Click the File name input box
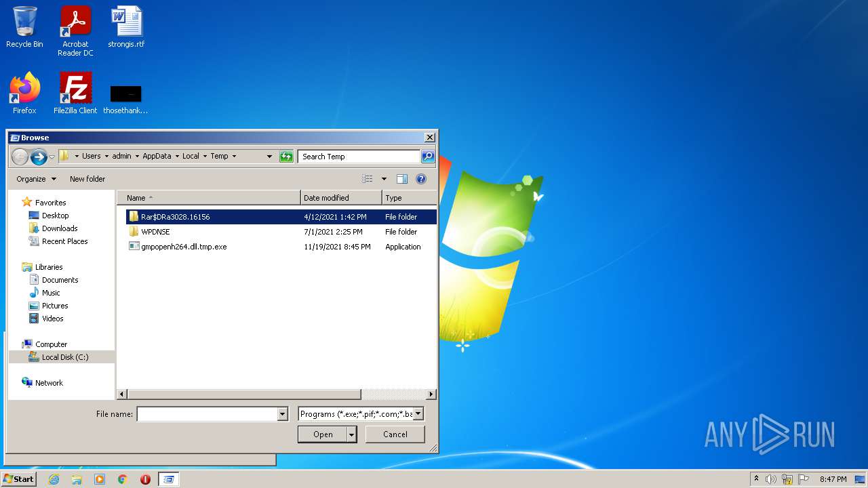This screenshot has height=488, width=868. click(207, 414)
